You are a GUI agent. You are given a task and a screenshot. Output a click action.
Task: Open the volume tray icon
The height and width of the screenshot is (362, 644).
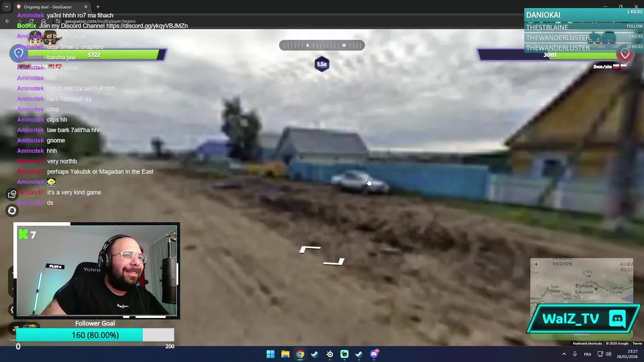[608, 354]
